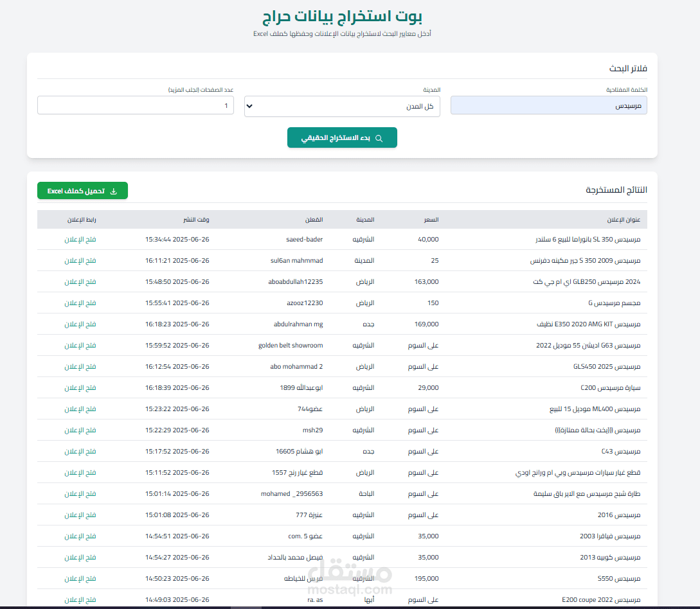Open the ad link posted at 14:54:27
This screenshot has height=609, width=700.
(80, 557)
